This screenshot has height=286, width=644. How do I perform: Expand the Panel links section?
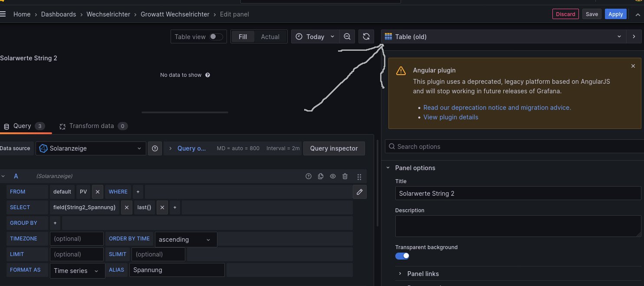[423, 274]
